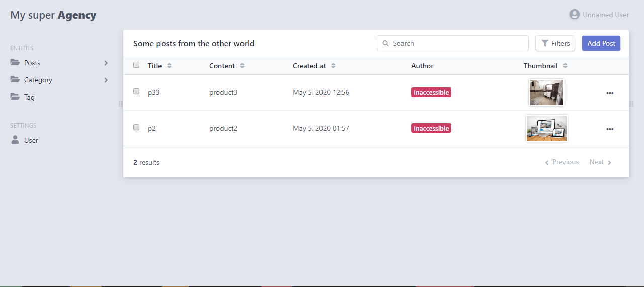Click the 2 results count text

[146, 162]
